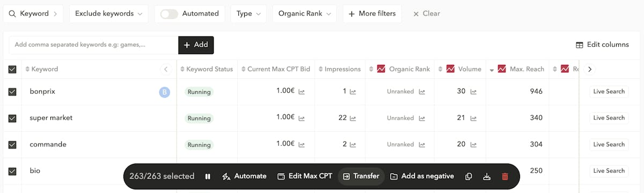Click the copy icon in selection toolbar
This screenshot has width=644, height=193.
point(469,176)
